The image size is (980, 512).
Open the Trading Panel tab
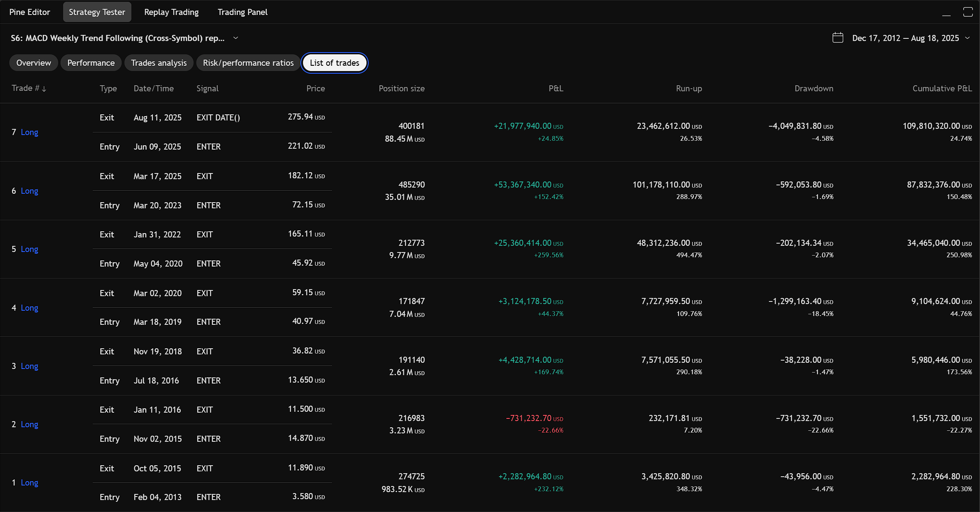pos(242,12)
